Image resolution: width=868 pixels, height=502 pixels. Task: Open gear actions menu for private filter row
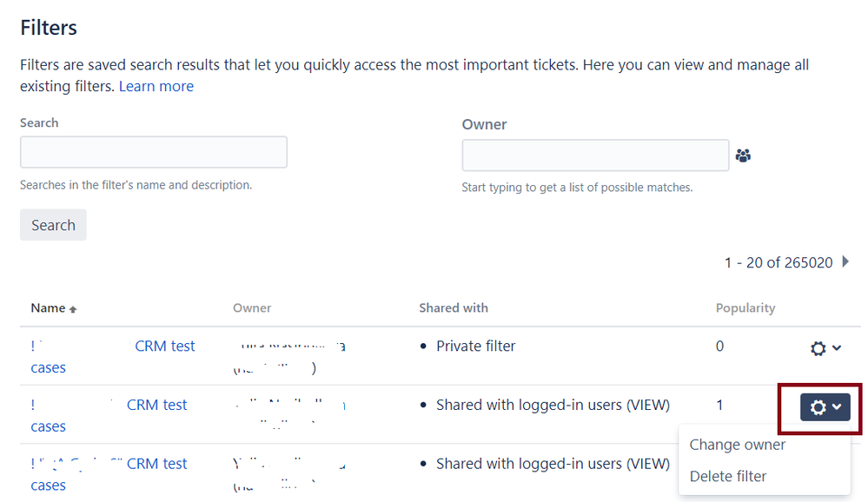tap(825, 348)
